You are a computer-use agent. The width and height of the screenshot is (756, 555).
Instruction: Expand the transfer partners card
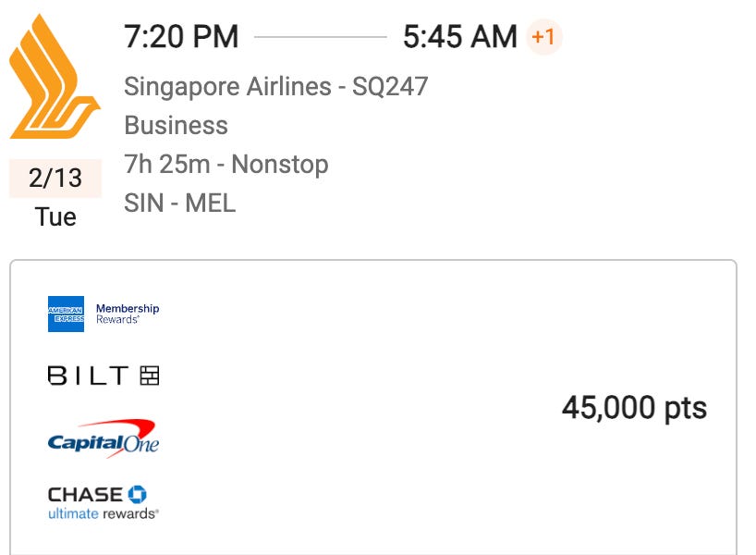click(378, 407)
